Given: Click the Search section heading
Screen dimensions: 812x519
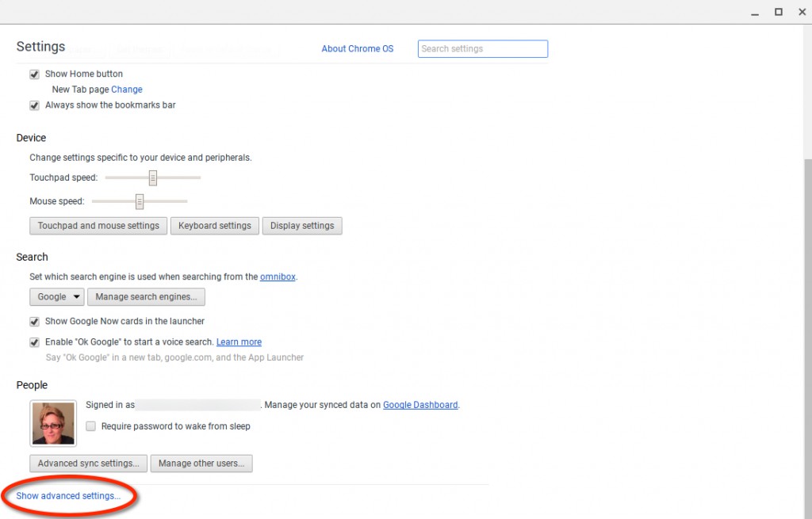Looking at the screenshot, I should pyautogui.click(x=32, y=258).
